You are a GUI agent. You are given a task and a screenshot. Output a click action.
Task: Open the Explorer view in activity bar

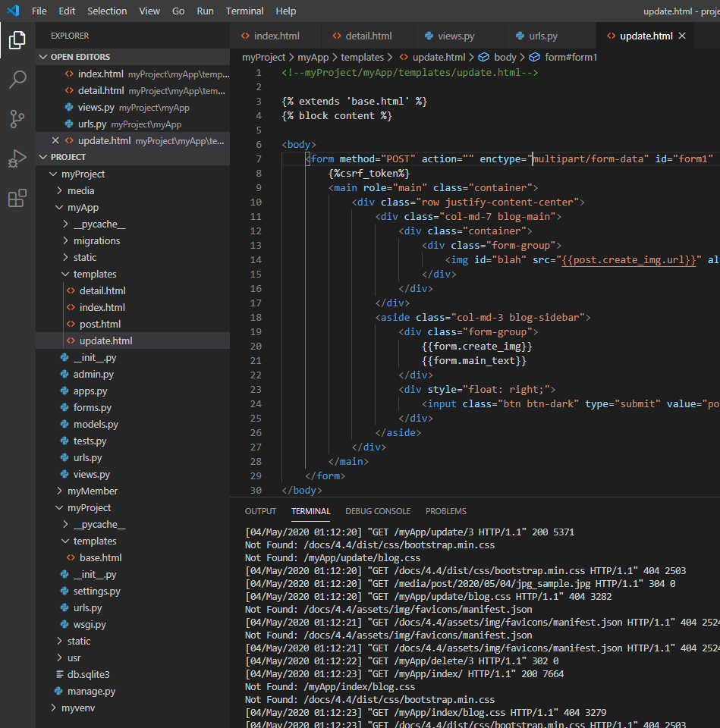[x=17, y=40]
